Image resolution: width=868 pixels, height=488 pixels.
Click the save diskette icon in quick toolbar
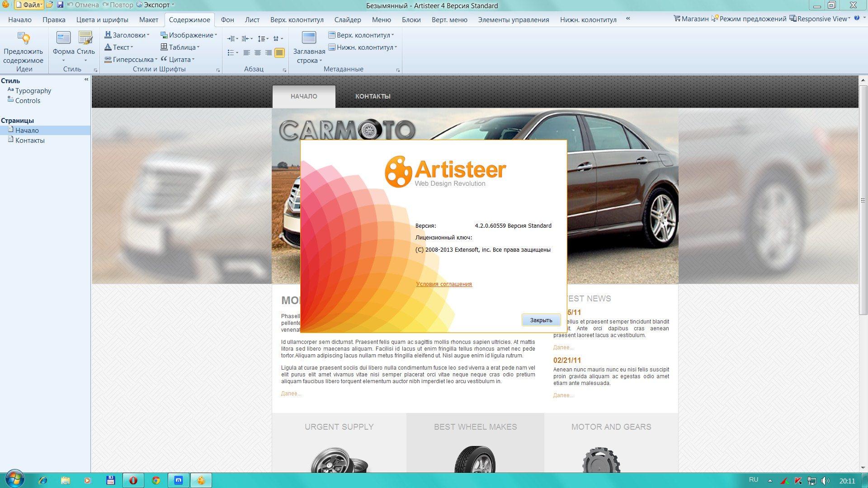(60, 5)
